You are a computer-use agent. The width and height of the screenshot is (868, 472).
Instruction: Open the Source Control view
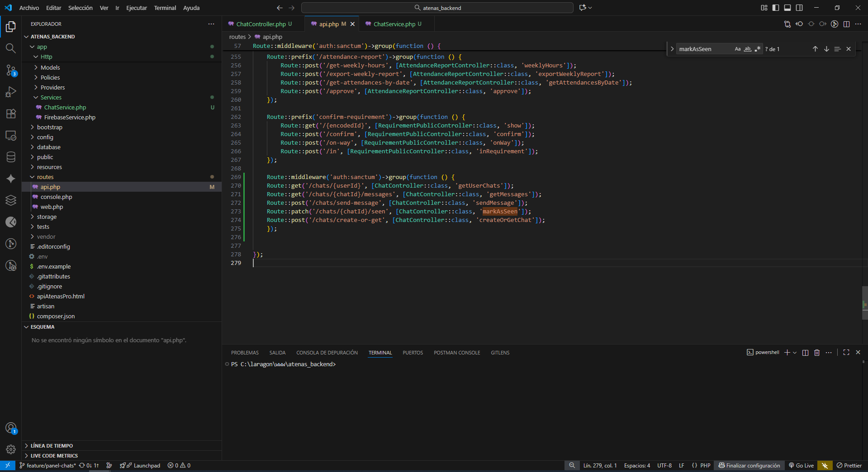[10, 70]
